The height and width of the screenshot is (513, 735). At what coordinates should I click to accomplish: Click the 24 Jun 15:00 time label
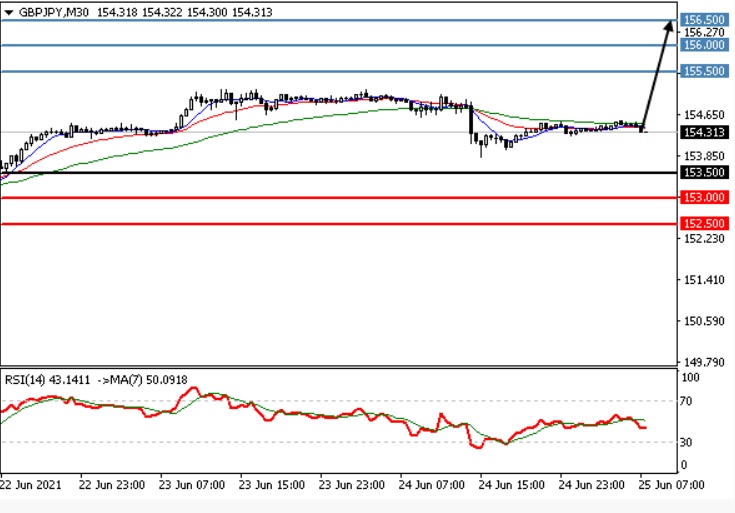click(512, 485)
